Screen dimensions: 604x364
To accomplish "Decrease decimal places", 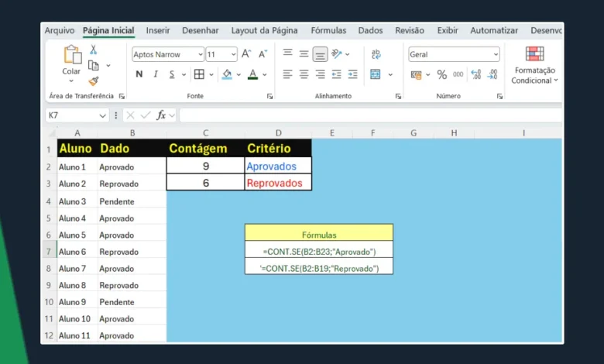I will click(x=492, y=74).
